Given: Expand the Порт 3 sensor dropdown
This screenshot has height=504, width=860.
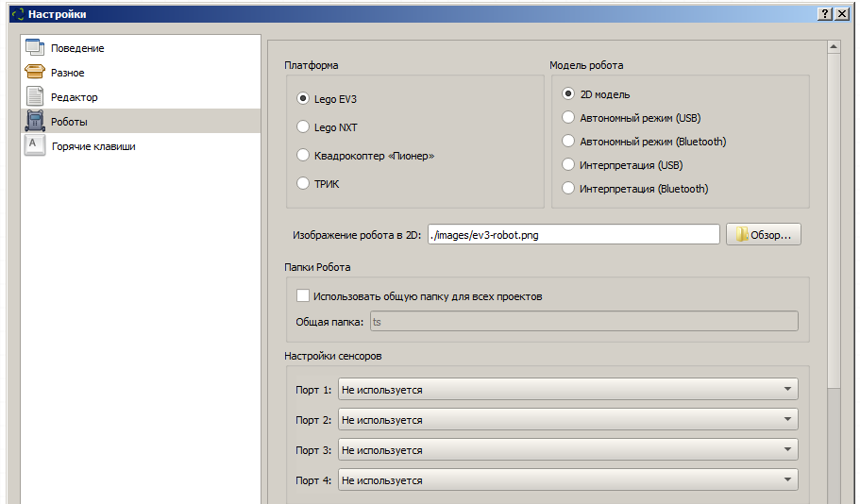Looking at the screenshot, I should [x=567, y=449].
